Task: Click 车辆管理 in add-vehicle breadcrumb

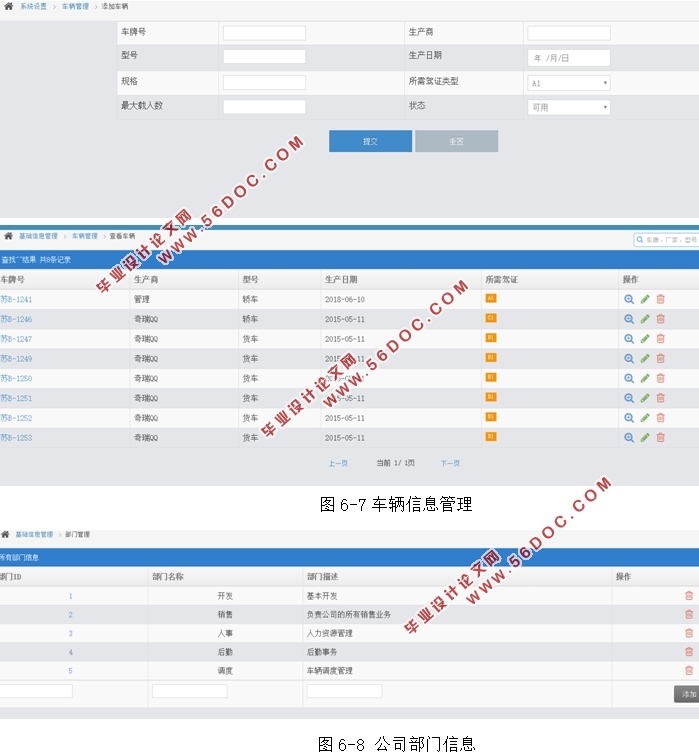Action: coord(75,6)
